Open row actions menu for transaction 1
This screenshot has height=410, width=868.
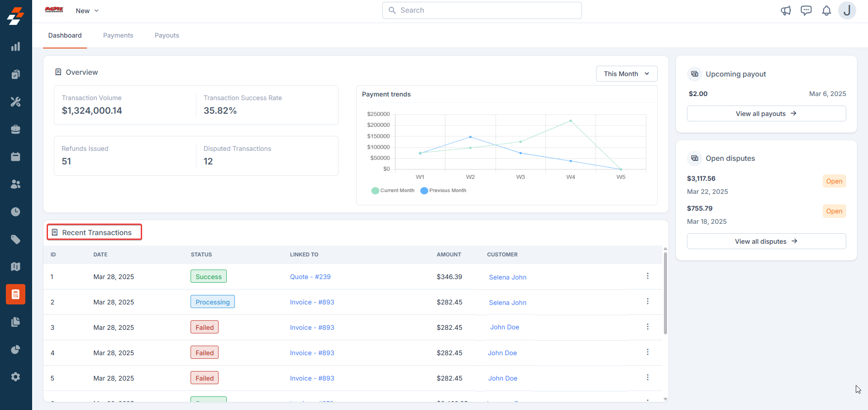pyautogui.click(x=648, y=276)
